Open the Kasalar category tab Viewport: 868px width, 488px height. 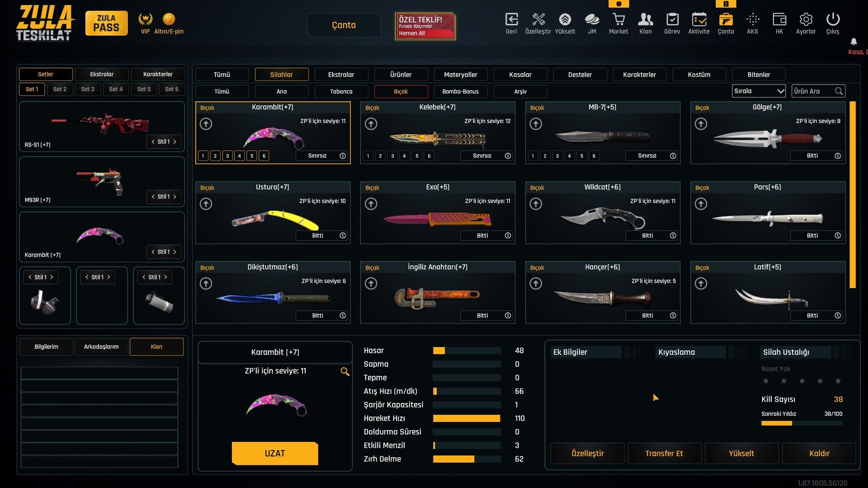(x=520, y=75)
